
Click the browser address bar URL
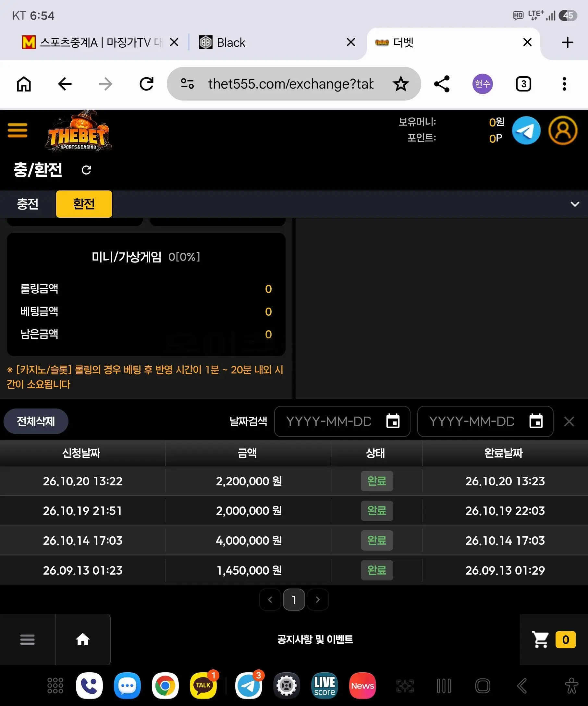coord(291,84)
